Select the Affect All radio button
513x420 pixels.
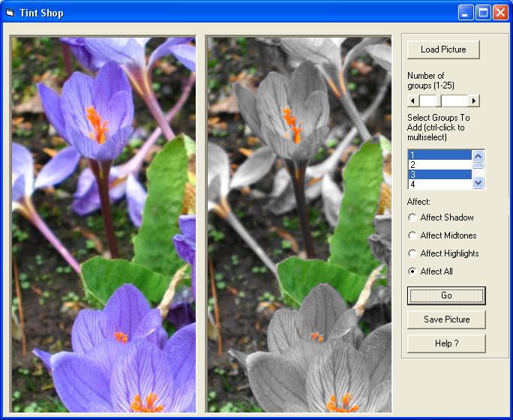point(412,271)
